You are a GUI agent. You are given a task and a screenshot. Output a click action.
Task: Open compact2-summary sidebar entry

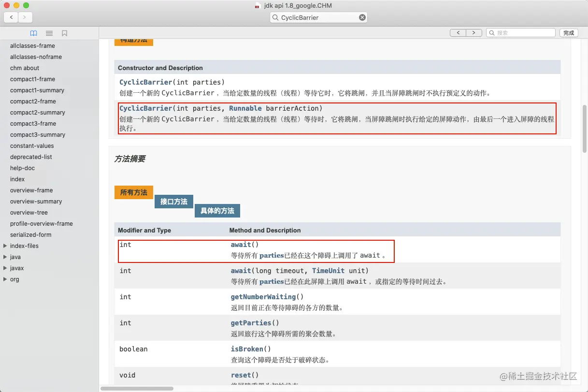pyautogui.click(x=38, y=113)
